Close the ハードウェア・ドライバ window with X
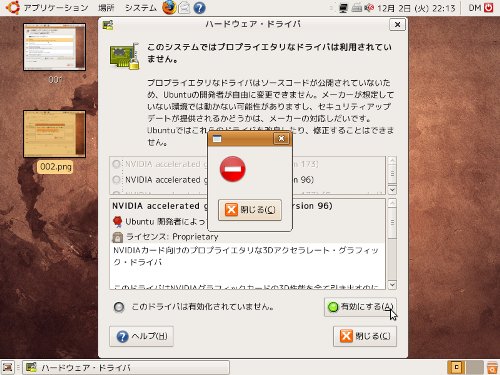 pyautogui.click(x=397, y=25)
